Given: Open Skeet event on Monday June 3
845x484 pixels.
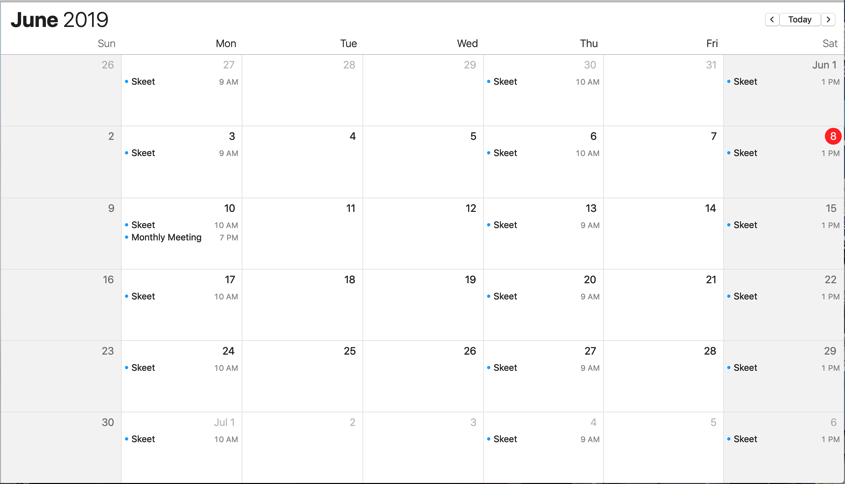Looking at the screenshot, I should point(182,153).
